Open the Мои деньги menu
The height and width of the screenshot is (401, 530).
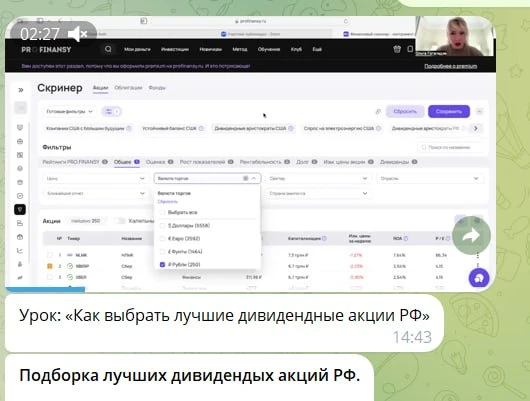tap(137, 49)
